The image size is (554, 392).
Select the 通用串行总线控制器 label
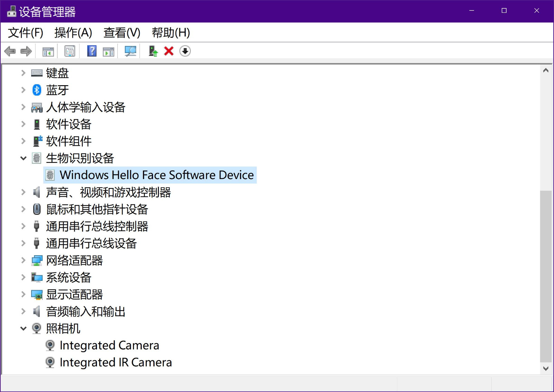97,226
